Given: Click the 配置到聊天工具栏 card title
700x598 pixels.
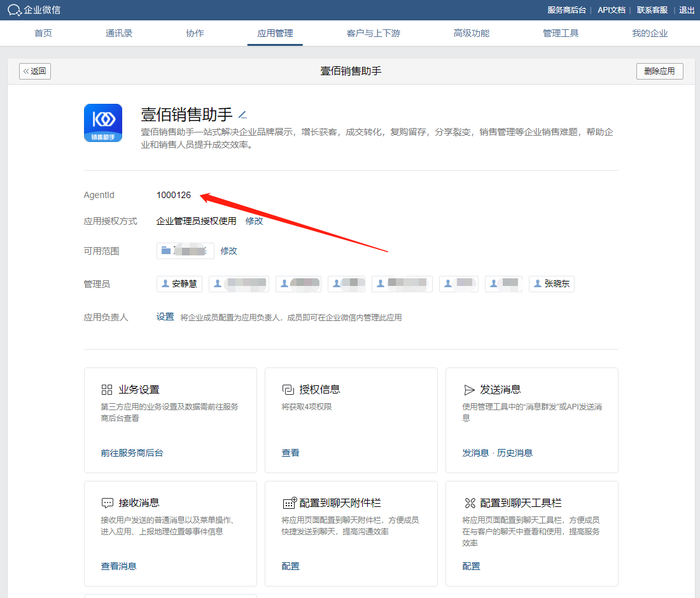Looking at the screenshot, I should tap(521, 503).
